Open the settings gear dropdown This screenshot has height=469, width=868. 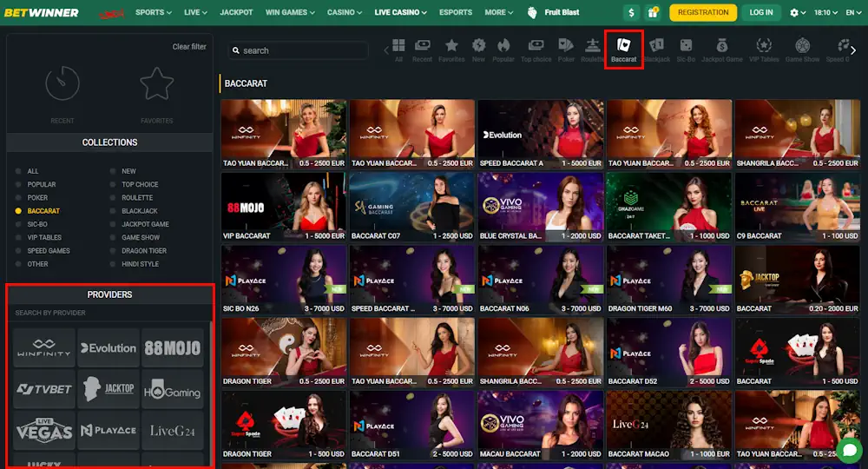(x=797, y=12)
